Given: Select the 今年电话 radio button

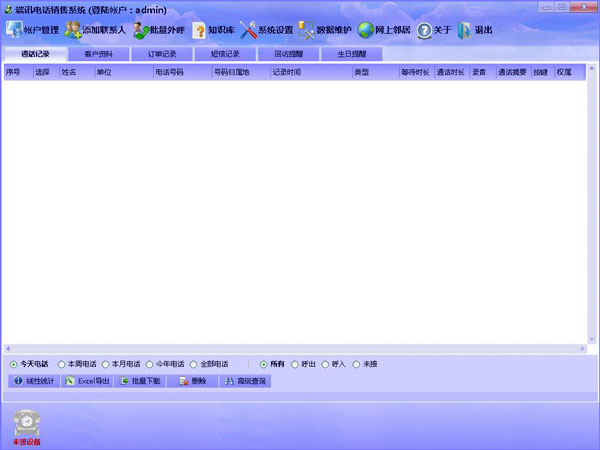Looking at the screenshot, I should 149,364.
